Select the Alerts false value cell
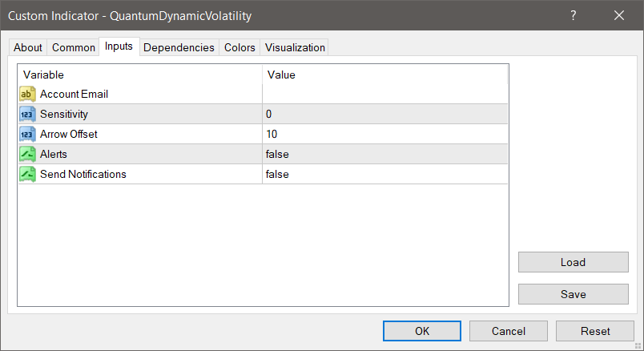The image size is (644, 351). (x=384, y=154)
